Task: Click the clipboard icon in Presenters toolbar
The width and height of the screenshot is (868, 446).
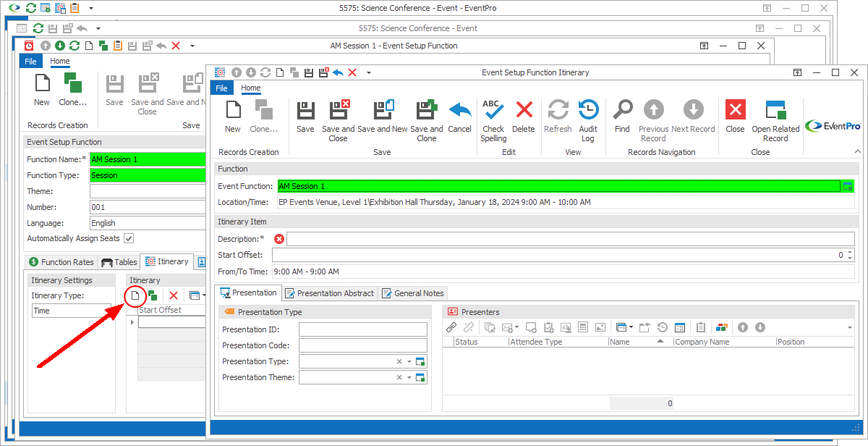Action: pyautogui.click(x=700, y=327)
